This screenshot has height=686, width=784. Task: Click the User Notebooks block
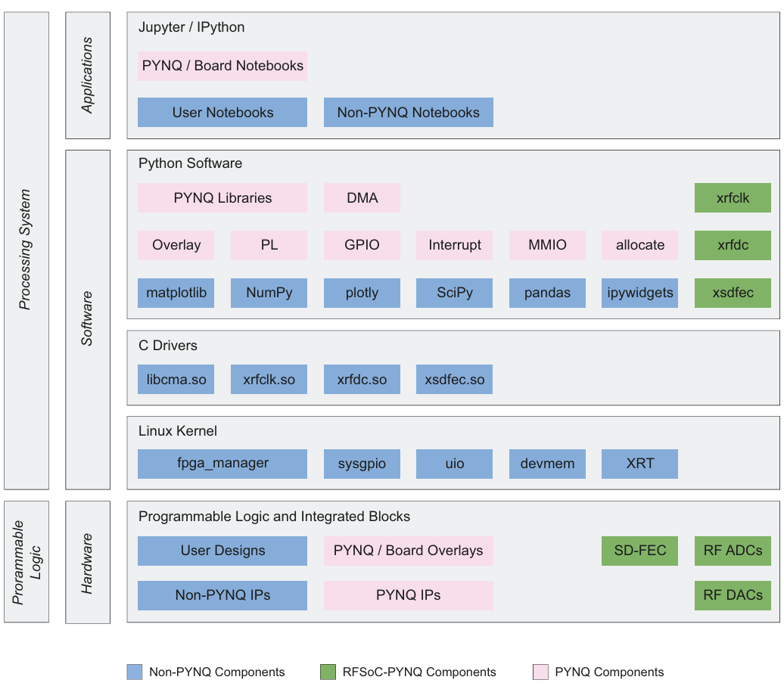click(x=222, y=113)
